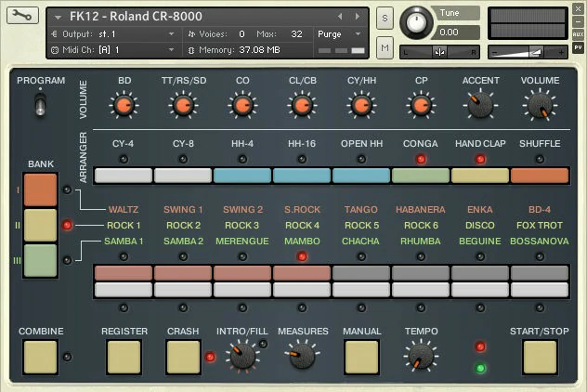Adjust the pan slider L-R

pyautogui.click(x=439, y=52)
